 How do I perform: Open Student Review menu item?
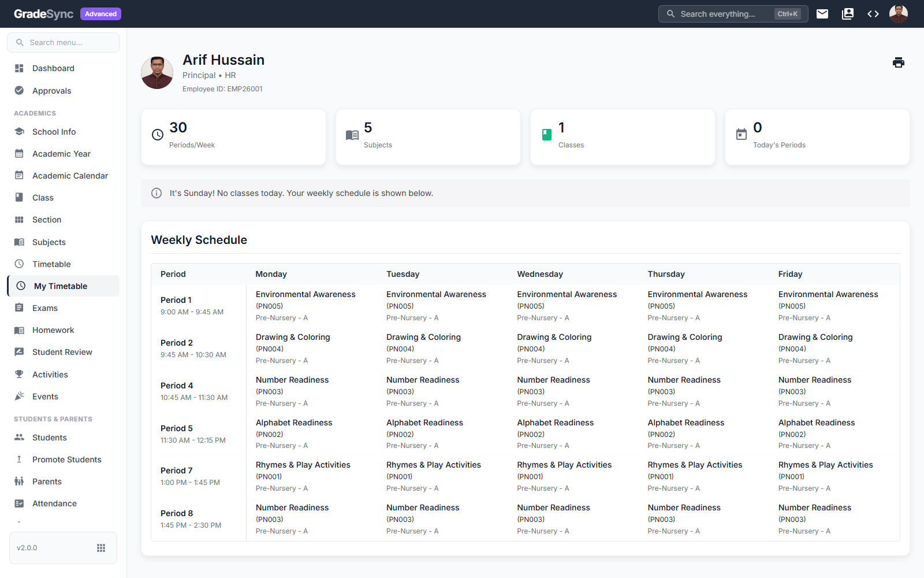64,352
